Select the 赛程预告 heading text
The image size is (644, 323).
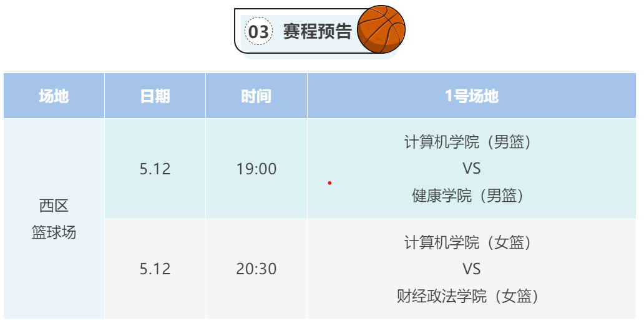point(317,31)
